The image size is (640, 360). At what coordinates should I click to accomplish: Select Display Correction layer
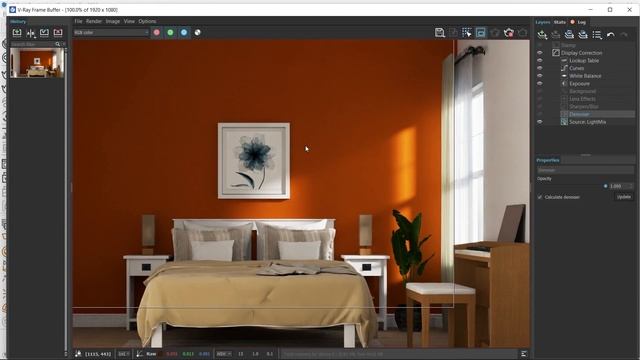point(581,53)
